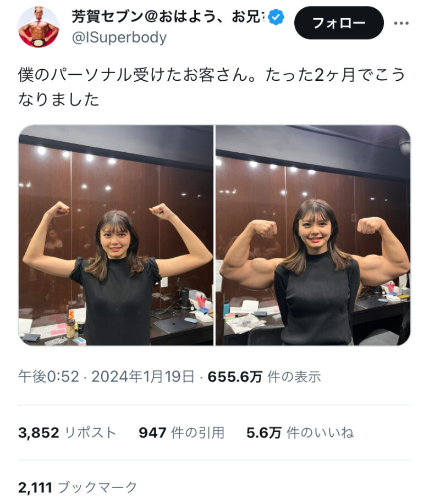Click the リポスト reposts label
Image resolution: width=429 pixels, height=504 pixels.
pos(90,433)
